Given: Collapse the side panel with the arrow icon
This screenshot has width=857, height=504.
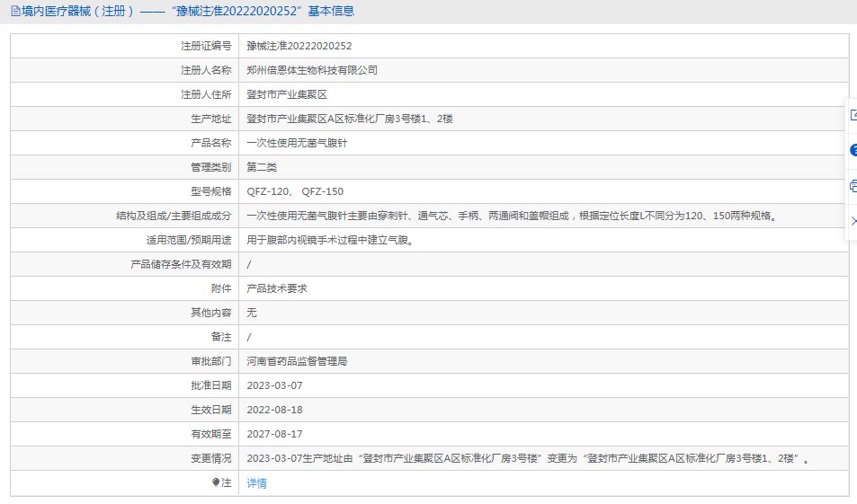Looking at the screenshot, I should point(853,221).
